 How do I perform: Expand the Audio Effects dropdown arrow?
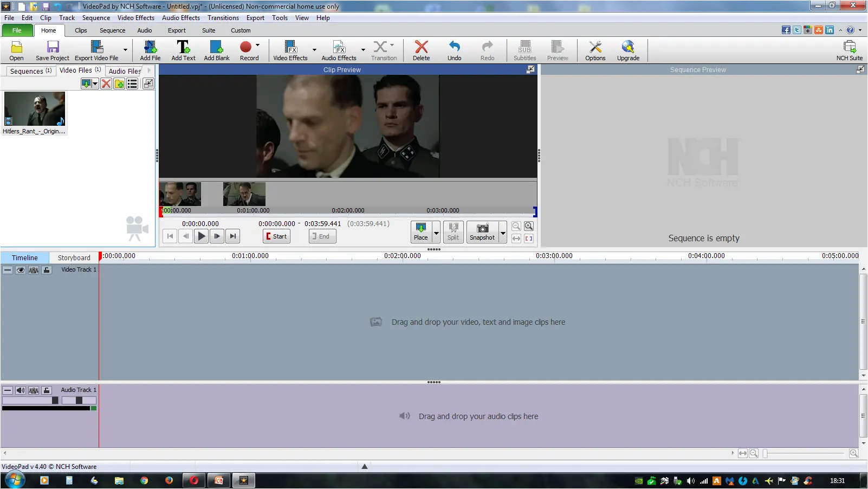(x=363, y=50)
